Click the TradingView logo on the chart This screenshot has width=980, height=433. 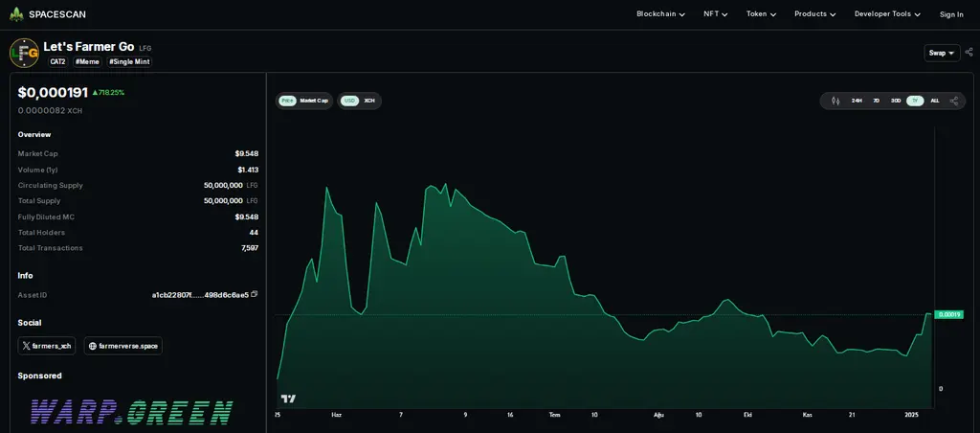click(x=288, y=399)
